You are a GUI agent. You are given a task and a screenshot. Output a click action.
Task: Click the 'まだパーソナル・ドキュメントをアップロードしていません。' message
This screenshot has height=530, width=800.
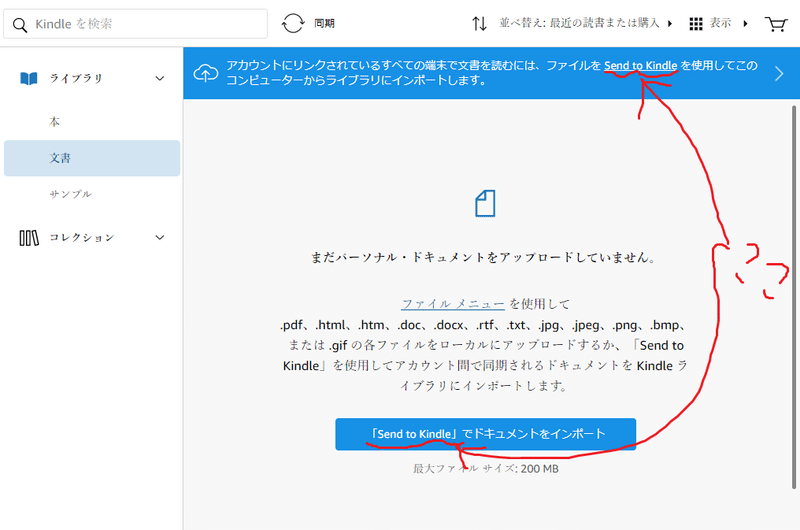coord(484,257)
